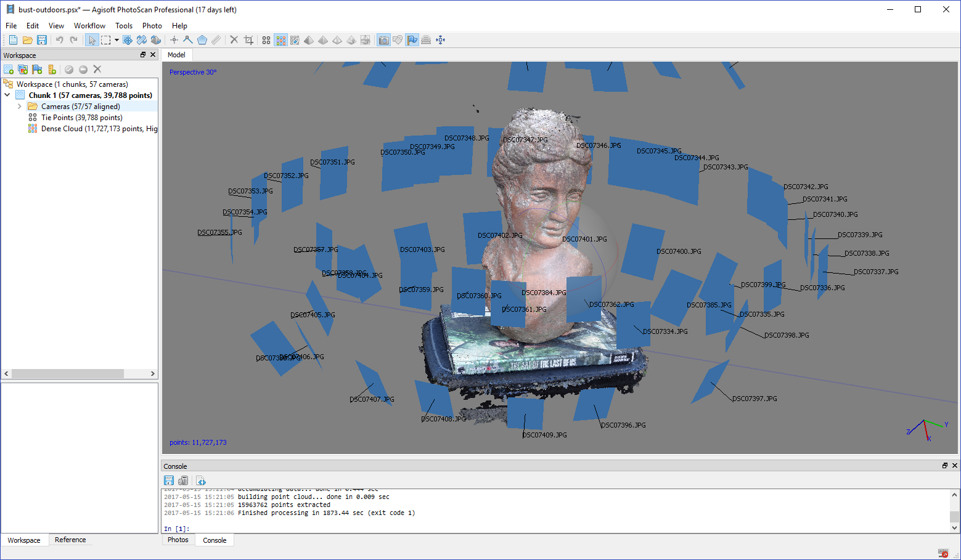
Task: Toggle the Dense Cloud view mode
Action: point(281,40)
